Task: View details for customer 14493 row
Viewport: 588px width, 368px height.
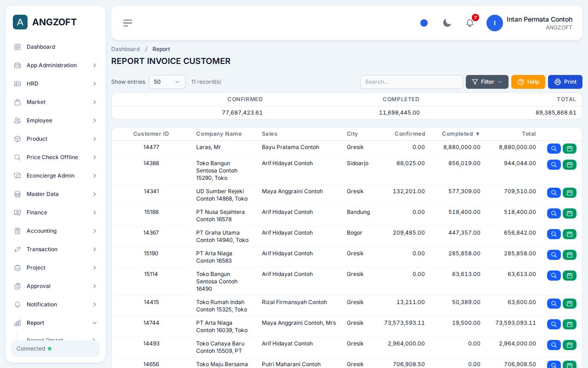Action: (x=554, y=345)
